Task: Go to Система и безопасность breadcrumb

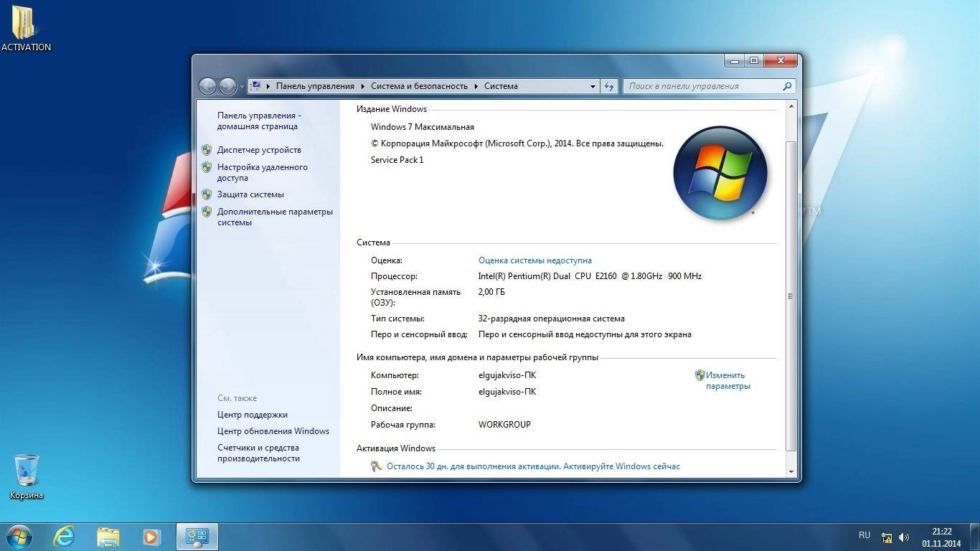Action: coord(419,86)
